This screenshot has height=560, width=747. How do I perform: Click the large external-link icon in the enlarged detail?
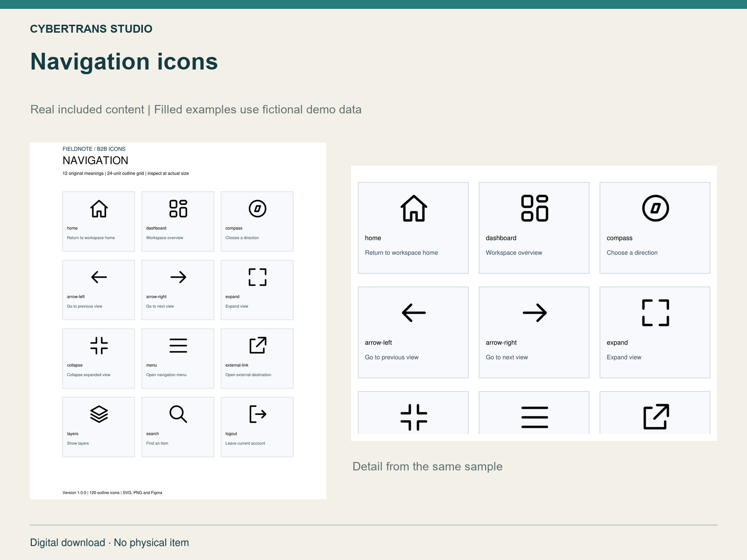click(x=656, y=417)
